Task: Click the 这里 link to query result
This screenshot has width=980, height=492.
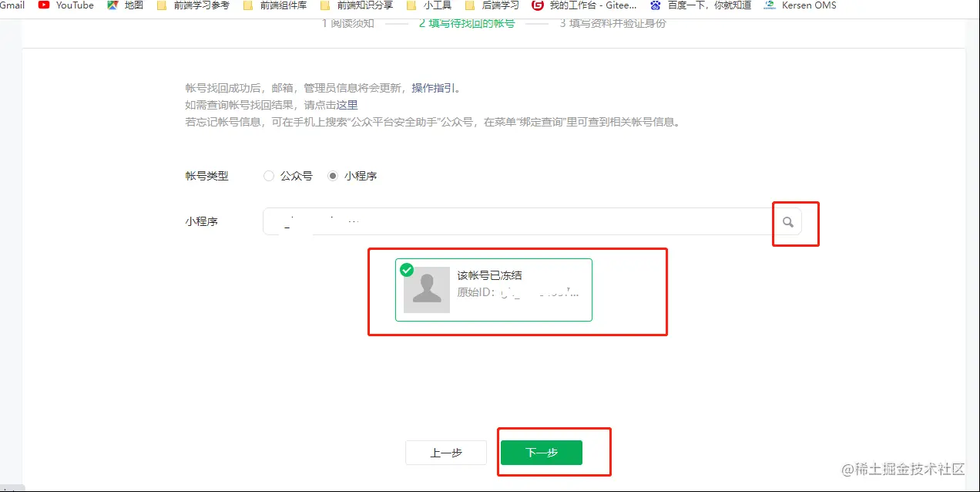Action: pos(347,105)
